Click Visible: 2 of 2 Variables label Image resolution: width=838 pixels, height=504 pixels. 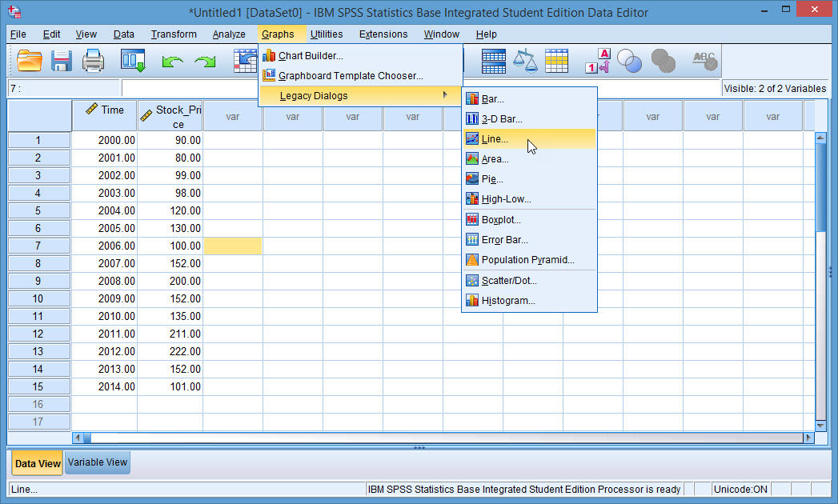click(775, 88)
